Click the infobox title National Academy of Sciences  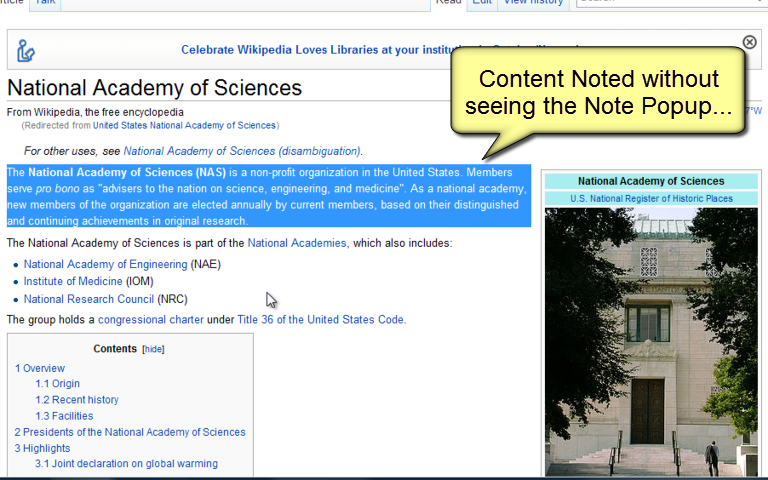click(x=651, y=181)
